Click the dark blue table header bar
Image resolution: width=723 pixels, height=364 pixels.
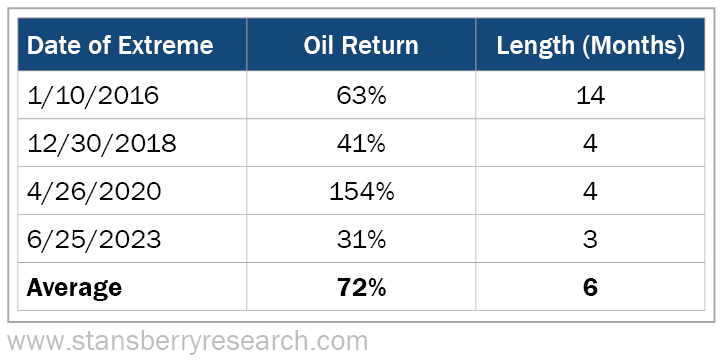[361, 45]
